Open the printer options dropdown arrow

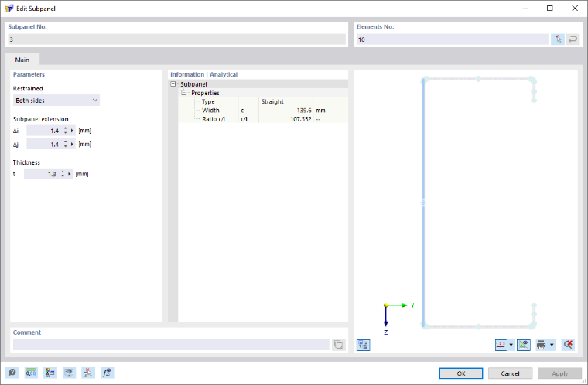552,345
